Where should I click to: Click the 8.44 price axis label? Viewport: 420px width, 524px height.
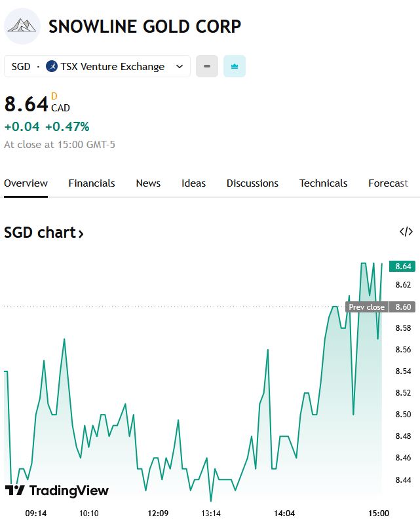pos(403,480)
